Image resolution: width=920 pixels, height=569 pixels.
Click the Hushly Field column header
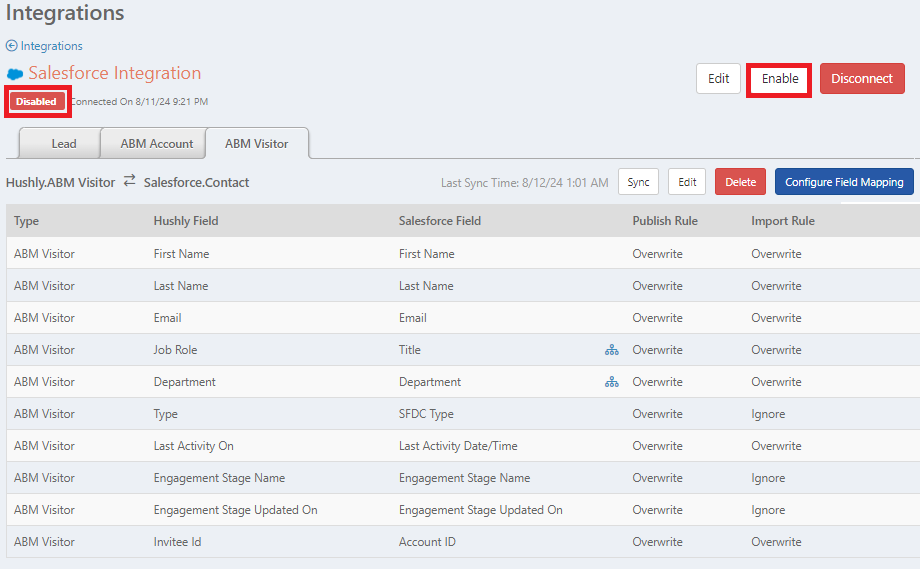click(186, 221)
